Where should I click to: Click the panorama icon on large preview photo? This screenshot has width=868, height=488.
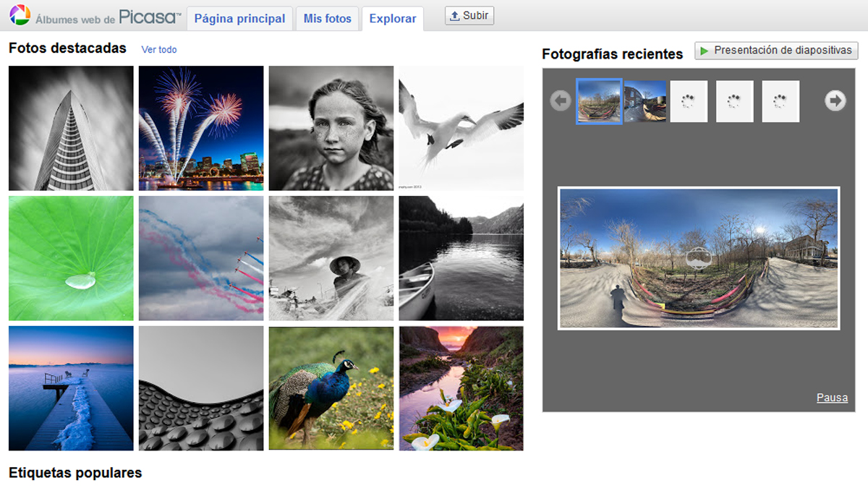click(698, 258)
